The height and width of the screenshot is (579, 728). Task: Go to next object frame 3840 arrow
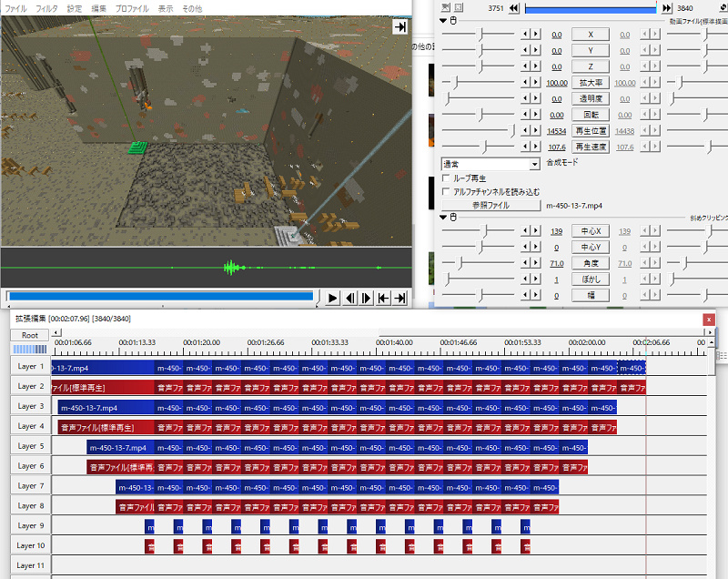[x=667, y=8]
